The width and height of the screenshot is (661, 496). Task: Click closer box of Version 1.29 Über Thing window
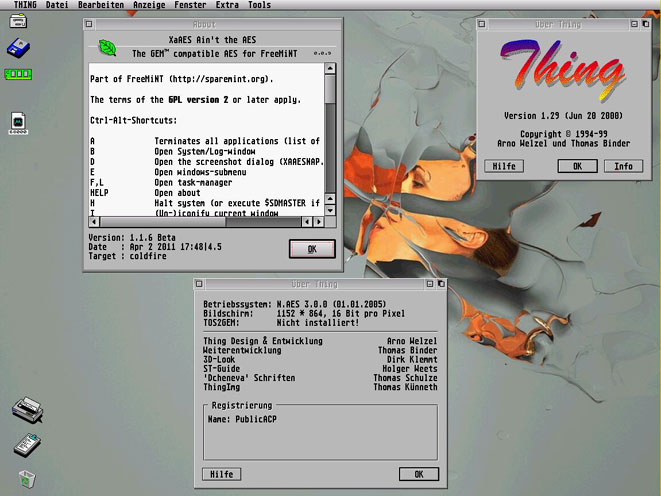point(482,24)
